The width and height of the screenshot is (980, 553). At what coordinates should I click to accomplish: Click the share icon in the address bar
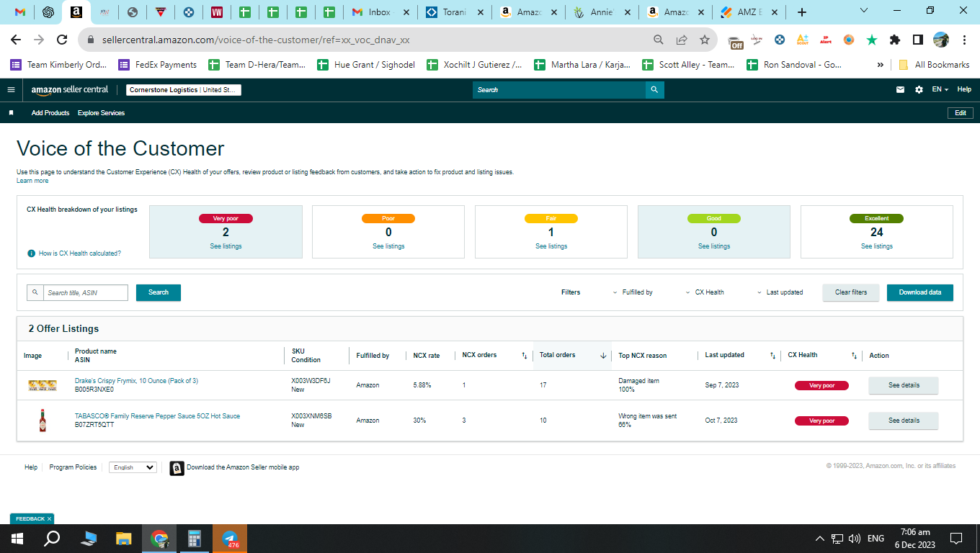tap(682, 40)
